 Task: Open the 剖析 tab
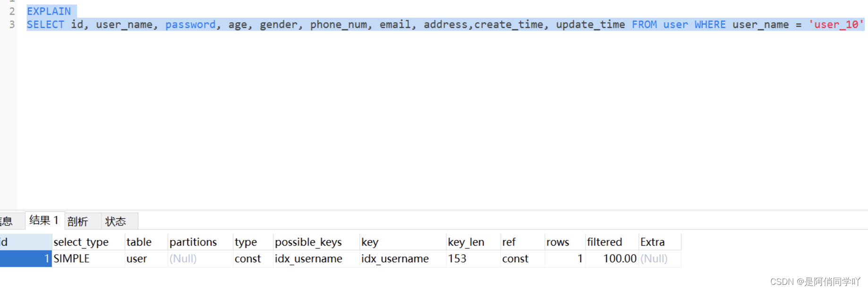click(78, 221)
